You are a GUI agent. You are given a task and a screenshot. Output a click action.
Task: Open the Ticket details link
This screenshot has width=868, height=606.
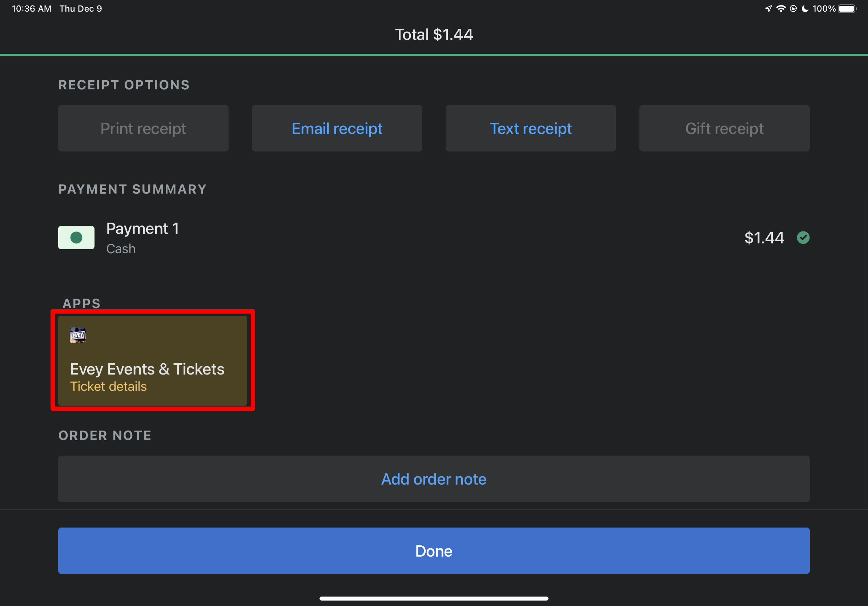pyautogui.click(x=108, y=387)
